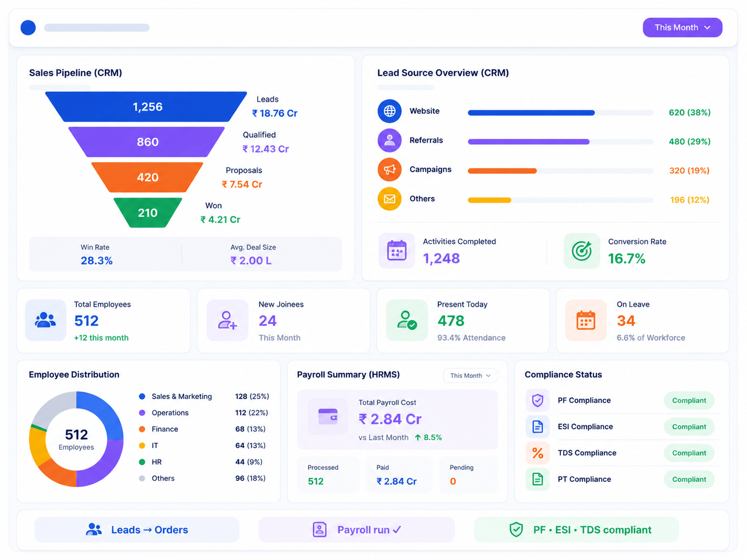Click the 480 (29%) Referrals count
Screen dimensions: 747x560
point(690,141)
